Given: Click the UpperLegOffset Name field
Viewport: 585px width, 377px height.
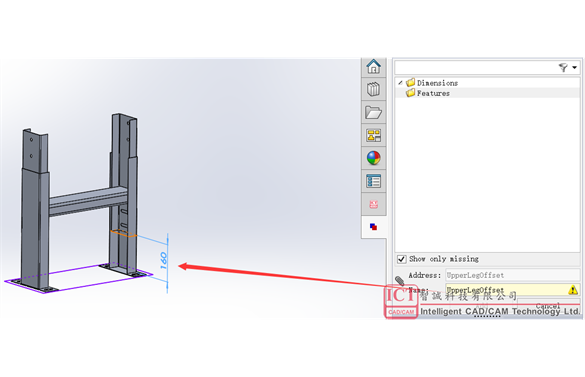Looking at the screenshot, I should (512, 290).
